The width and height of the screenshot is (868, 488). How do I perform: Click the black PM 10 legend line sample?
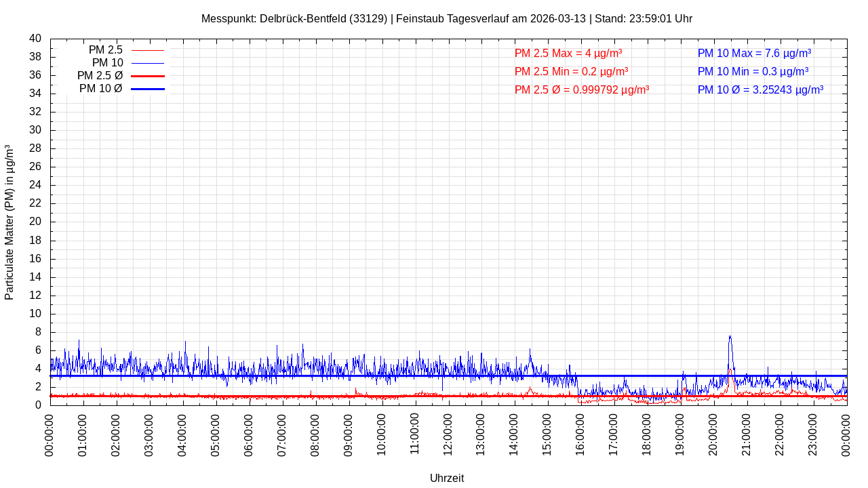(x=147, y=63)
